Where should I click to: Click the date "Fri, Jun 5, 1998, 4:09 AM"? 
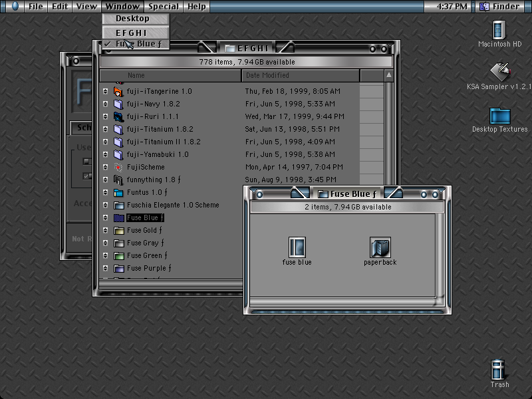(x=290, y=142)
